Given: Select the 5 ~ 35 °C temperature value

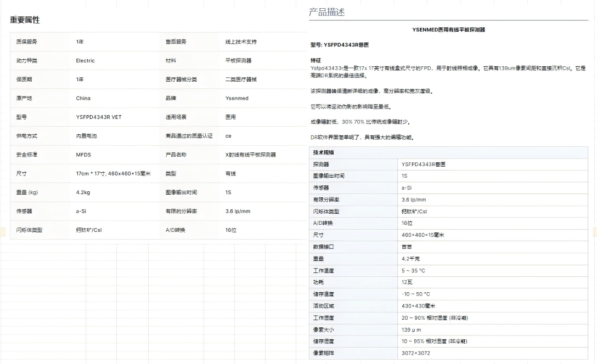Looking at the screenshot, I should coord(413,270).
